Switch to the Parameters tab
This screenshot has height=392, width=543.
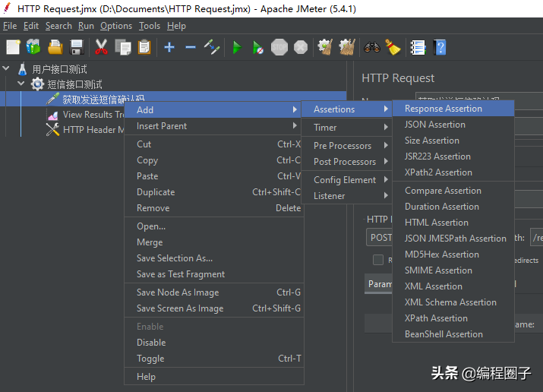coord(379,284)
